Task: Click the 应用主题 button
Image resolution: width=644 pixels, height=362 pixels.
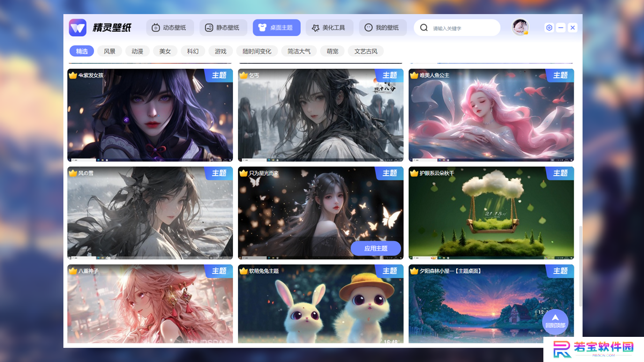Action: pos(376,248)
